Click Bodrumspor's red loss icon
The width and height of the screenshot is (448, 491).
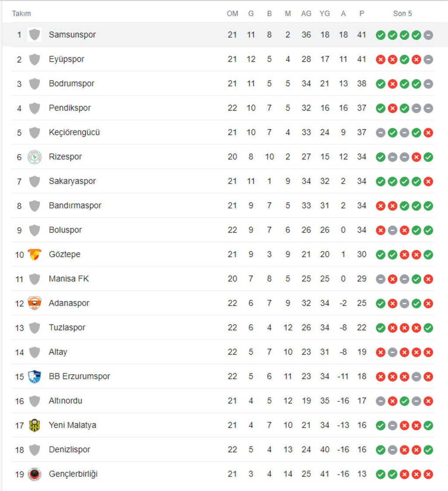point(392,84)
